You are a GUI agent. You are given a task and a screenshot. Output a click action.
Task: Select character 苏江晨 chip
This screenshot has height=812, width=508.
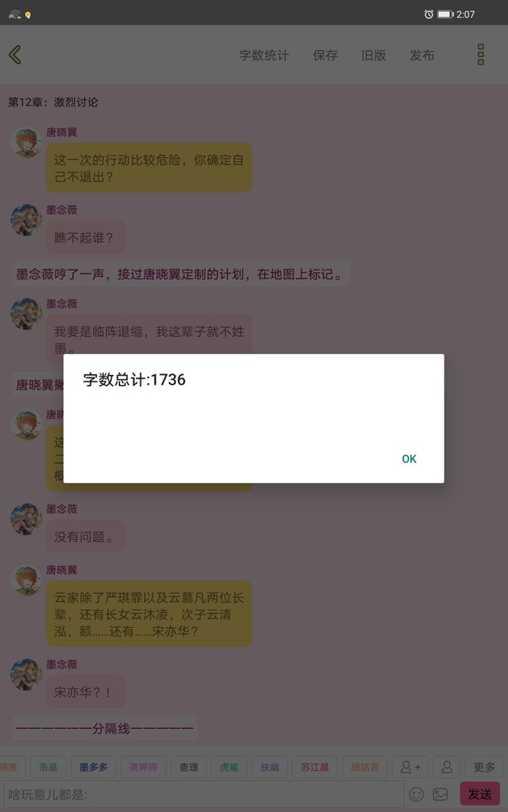coord(314,767)
